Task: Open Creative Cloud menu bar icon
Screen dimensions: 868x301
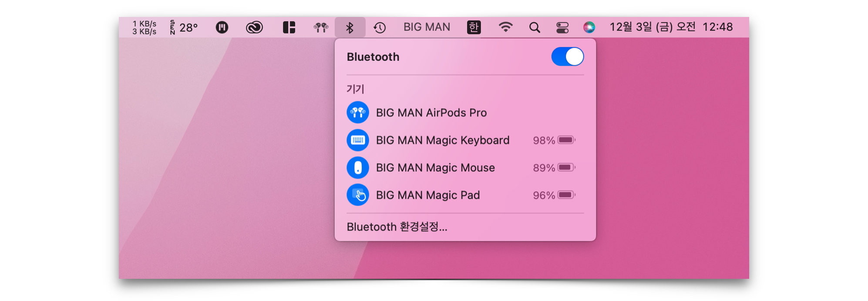Action: tap(254, 27)
